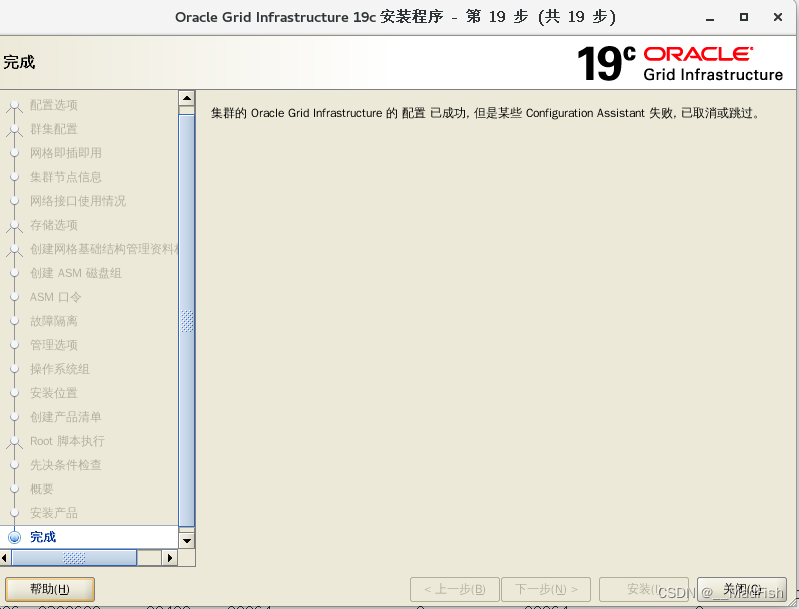The image size is (799, 609).
Task: Select the 安装位置 step
Action: (54, 392)
